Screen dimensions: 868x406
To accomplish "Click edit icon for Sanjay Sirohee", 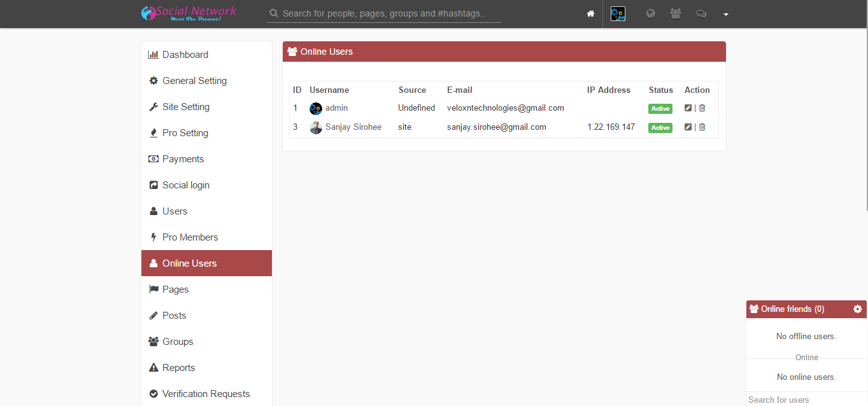I will [688, 127].
